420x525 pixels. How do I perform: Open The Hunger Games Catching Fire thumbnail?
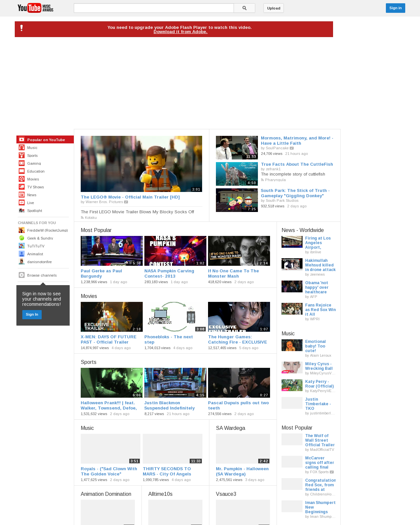tap(239, 317)
